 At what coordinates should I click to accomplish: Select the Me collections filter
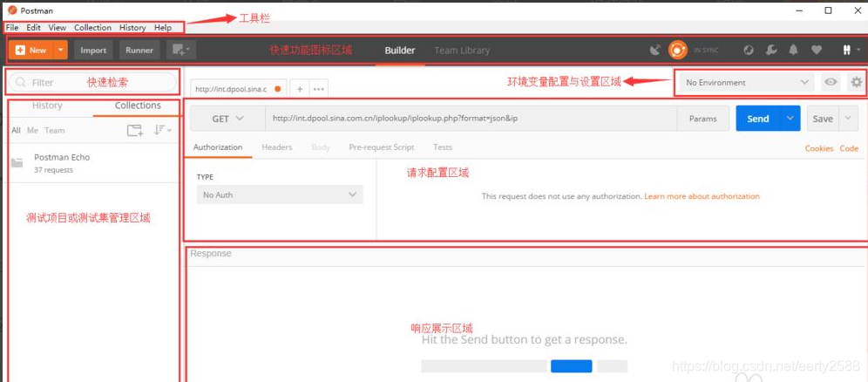pyautogui.click(x=32, y=131)
